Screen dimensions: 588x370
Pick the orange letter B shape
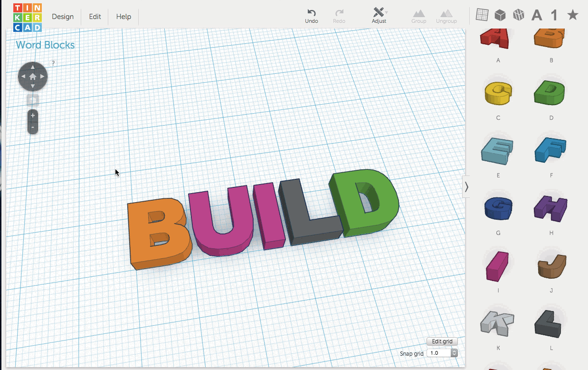click(550, 39)
